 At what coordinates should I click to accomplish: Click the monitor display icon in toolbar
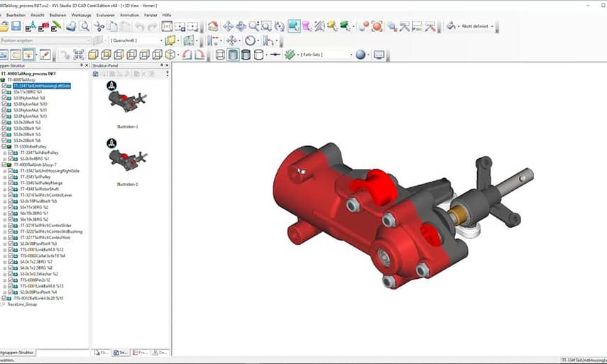point(378,55)
